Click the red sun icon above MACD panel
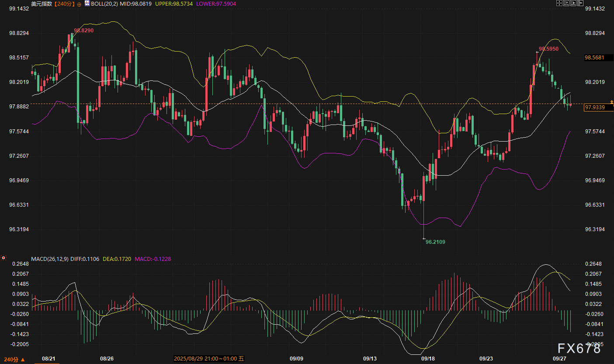This screenshot has height=364, width=614. [x=4, y=258]
